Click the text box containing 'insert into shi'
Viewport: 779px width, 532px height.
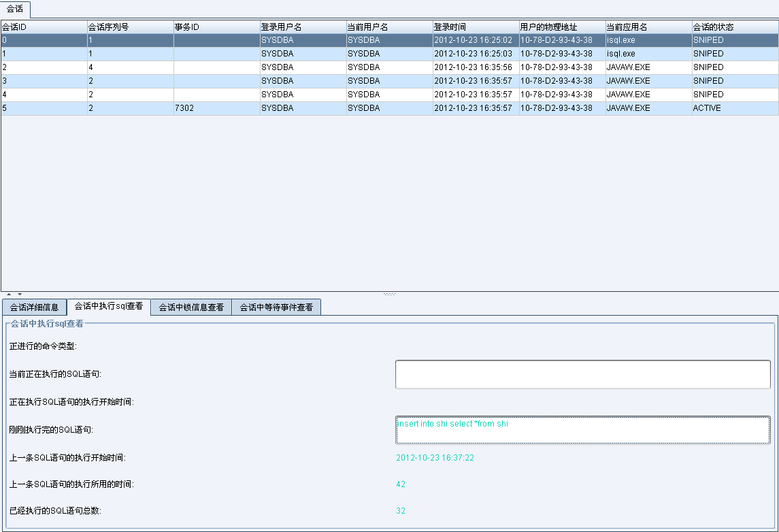pyautogui.click(x=582, y=430)
